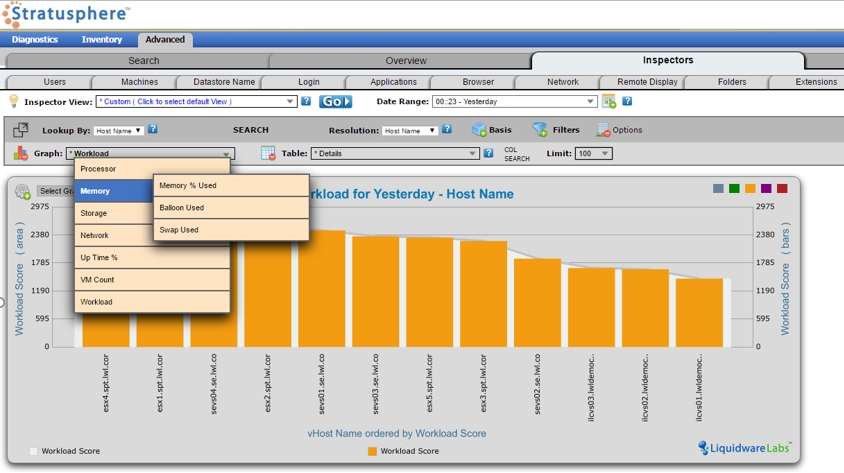Open the Table Details dropdown
Screen dimensions: 844x473
pyautogui.click(x=395, y=153)
